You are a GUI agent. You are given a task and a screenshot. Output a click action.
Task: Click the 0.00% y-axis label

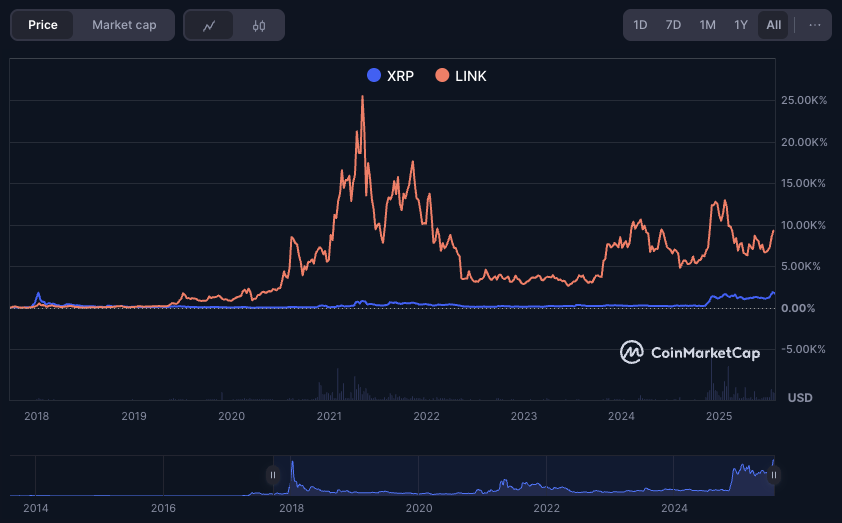798,308
